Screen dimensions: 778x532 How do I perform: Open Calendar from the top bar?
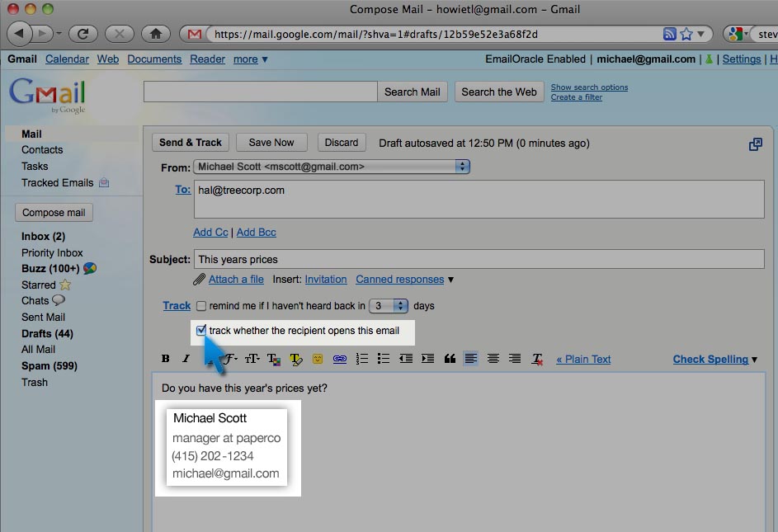pyautogui.click(x=67, y=59)
